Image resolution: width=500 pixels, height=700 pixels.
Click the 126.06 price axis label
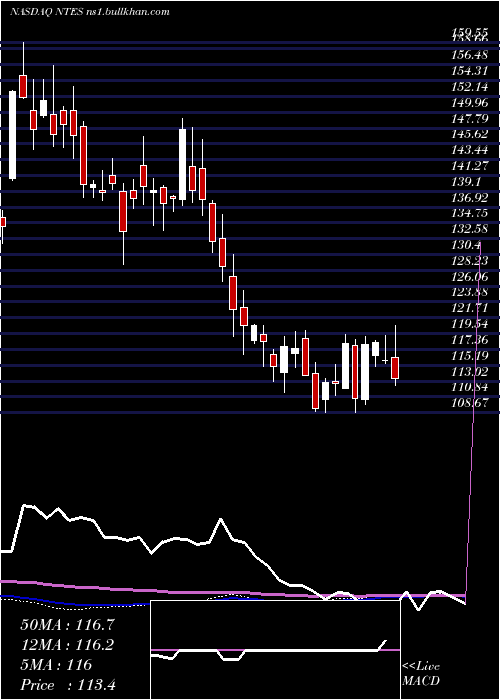(471, 277)
